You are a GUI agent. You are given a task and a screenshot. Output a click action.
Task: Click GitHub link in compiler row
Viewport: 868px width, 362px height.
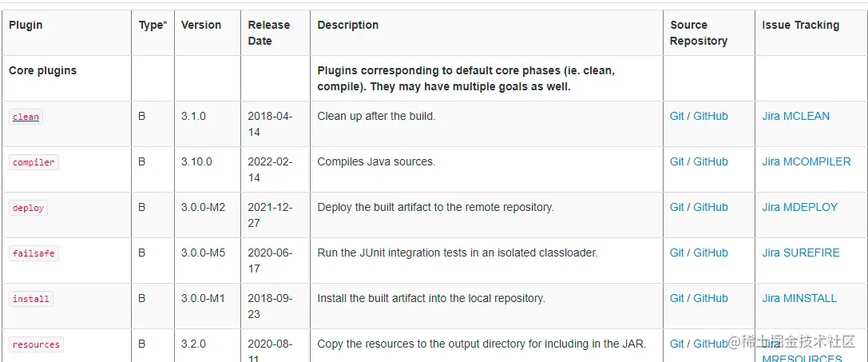pos(710,162)
